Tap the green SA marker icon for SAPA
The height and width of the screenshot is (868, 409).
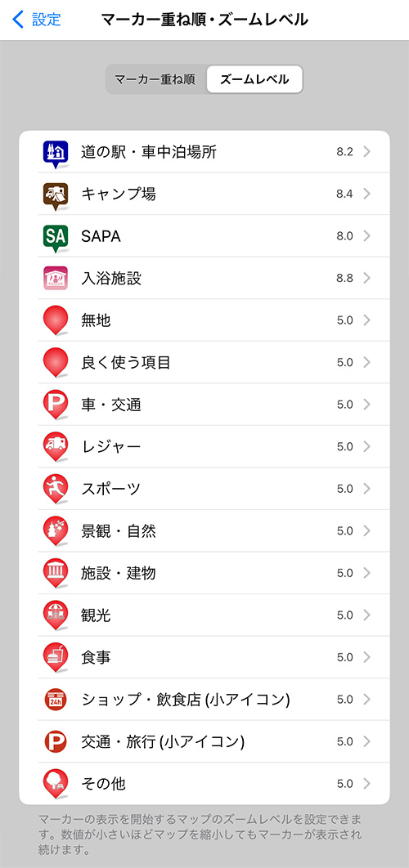[56, 238]
